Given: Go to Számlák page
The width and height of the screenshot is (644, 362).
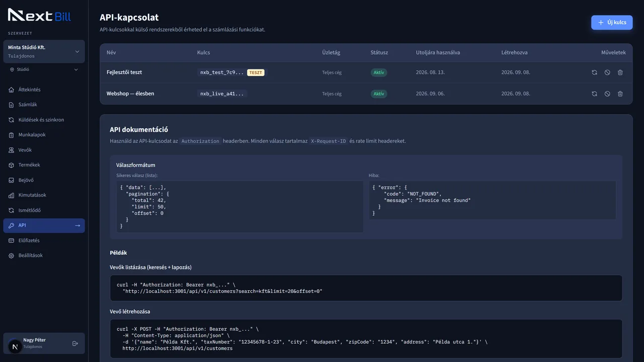Looking at the screenshot, I should 44,105.
